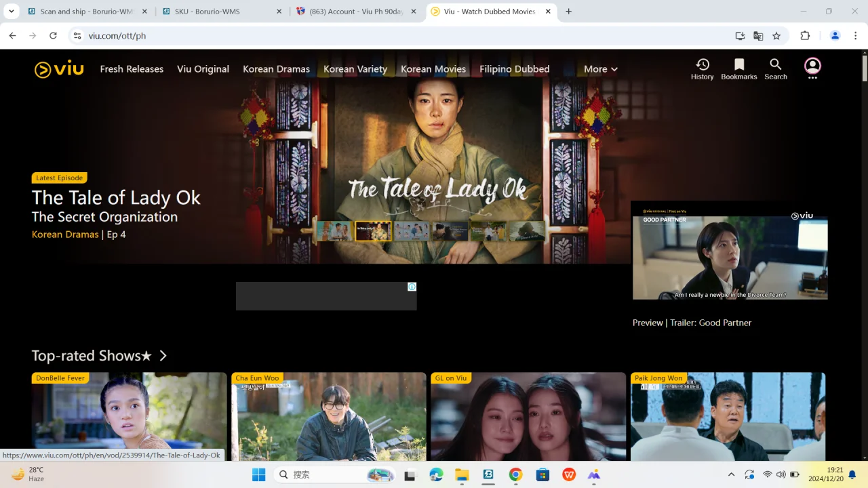
Task: Select the third carousel thumbnail
Action: pos(412,231)
